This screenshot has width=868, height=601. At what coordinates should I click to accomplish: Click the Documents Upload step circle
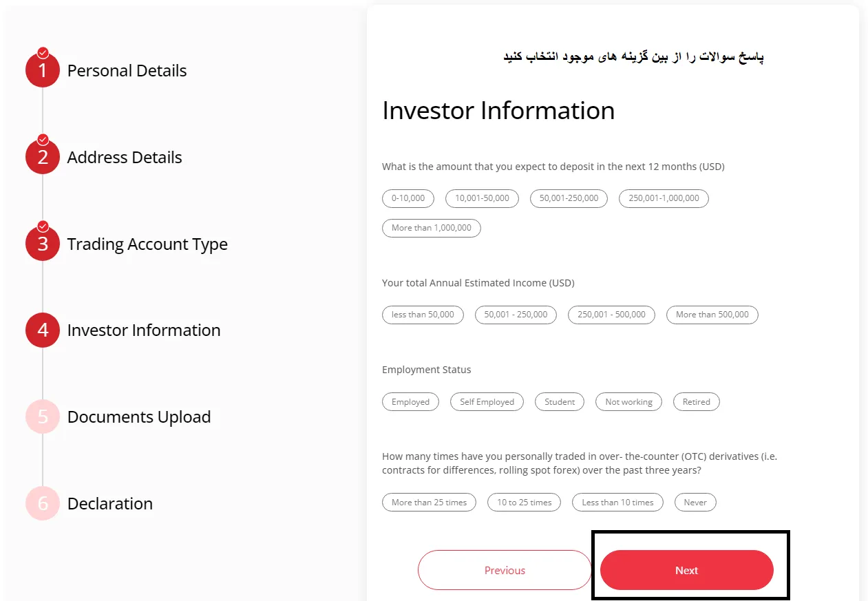point(42,417)
